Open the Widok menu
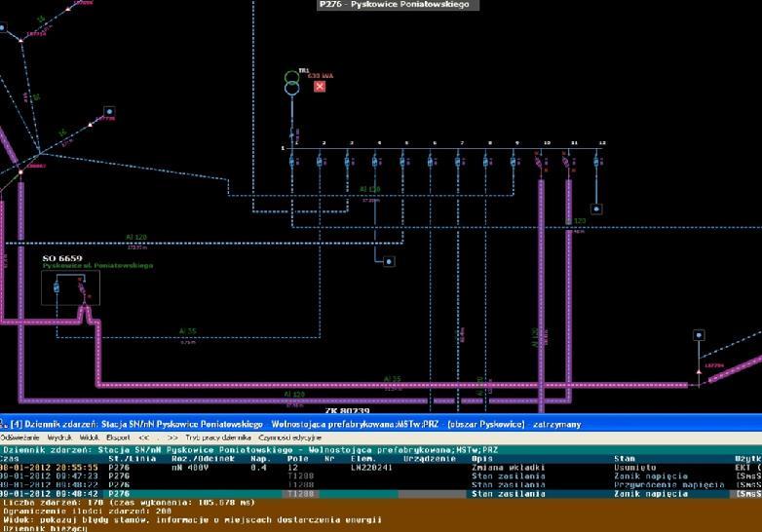 point(89,437)
